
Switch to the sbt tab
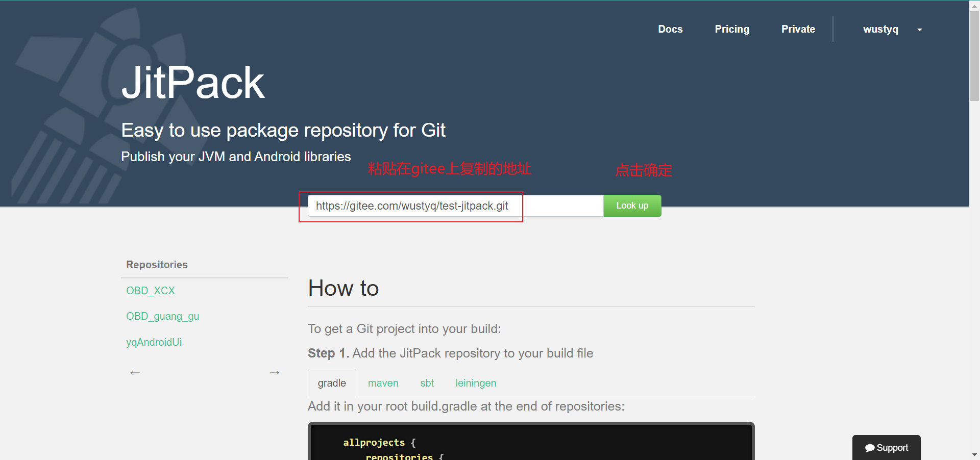pos(427,382)
